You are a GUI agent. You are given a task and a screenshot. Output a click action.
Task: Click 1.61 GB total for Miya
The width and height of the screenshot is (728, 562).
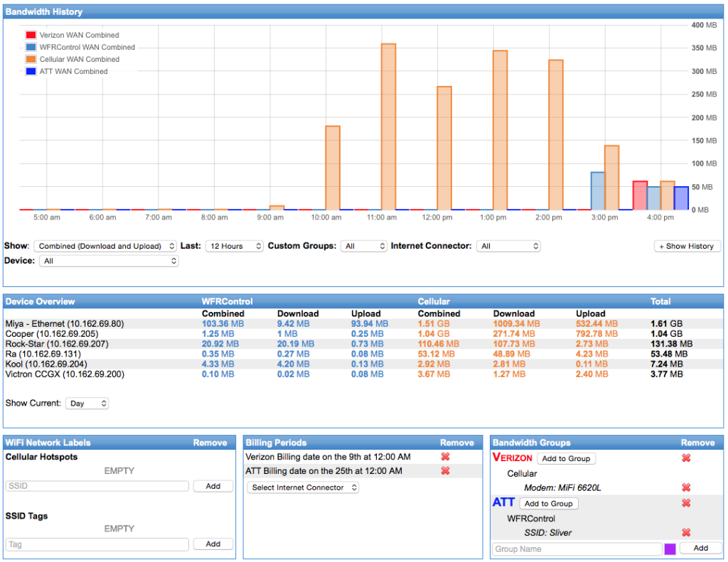tap(666, 324)
